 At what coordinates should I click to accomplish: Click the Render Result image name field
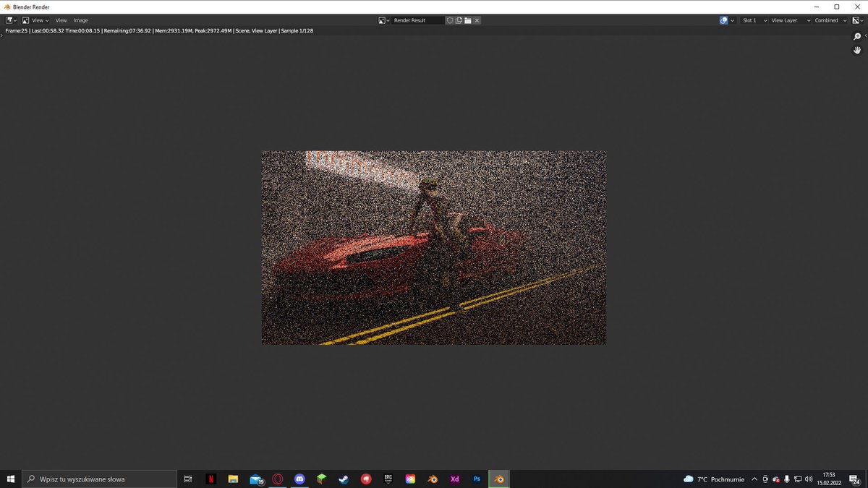point(418,20)
